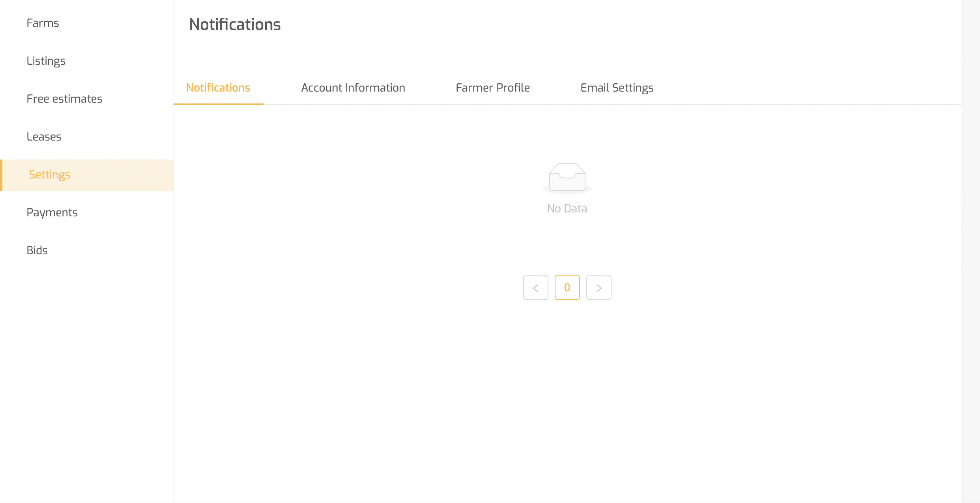Viewport: 980px width, 503px height.
Task: Click the next page arrow
Action: [x=598, y=288]
